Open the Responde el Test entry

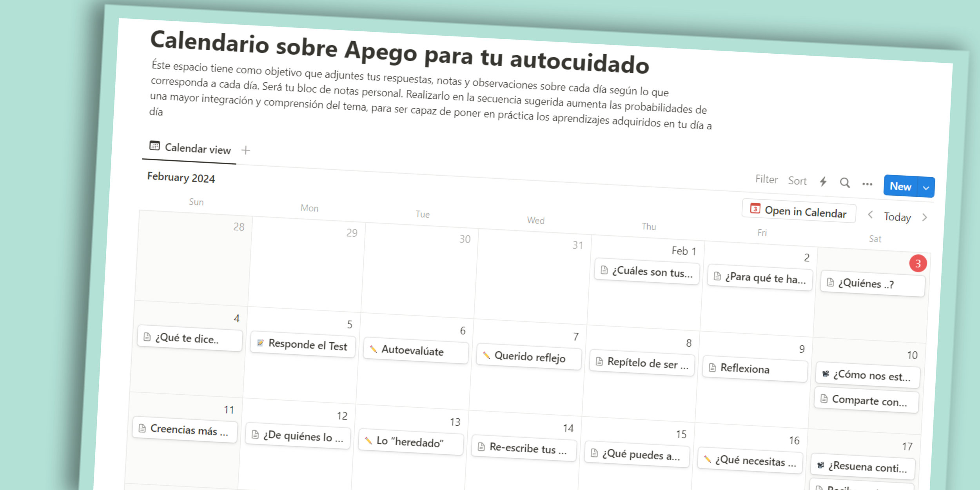[307, 345]
